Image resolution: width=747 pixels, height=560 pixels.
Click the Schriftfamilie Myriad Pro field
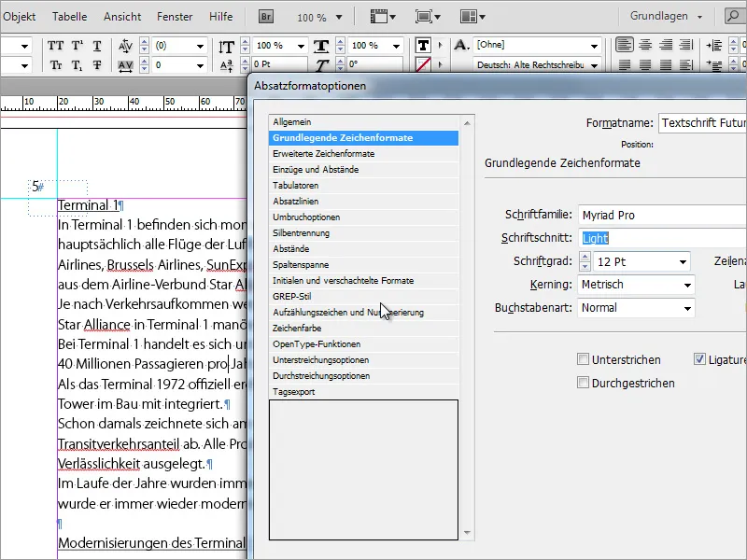tap(662, 216)
